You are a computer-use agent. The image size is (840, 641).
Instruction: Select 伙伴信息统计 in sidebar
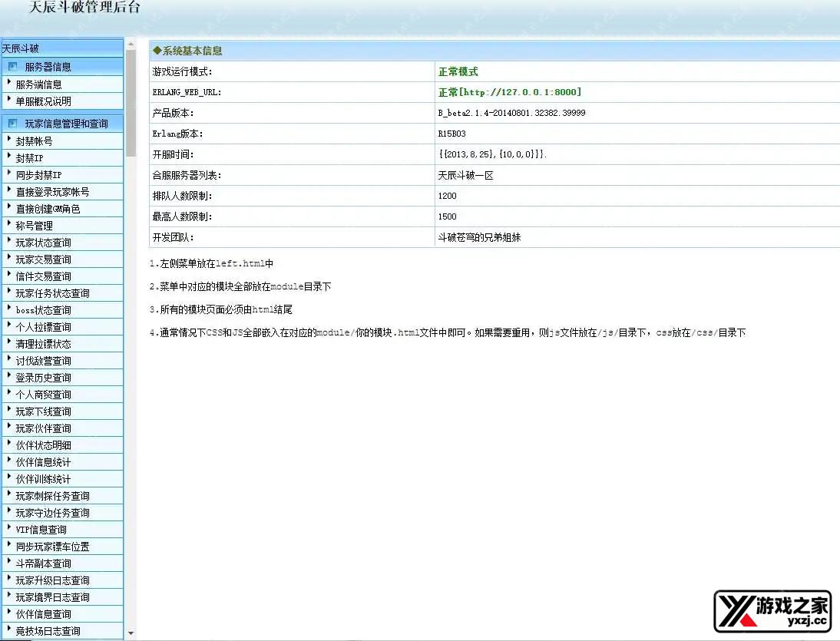pyautogui.click(x=44, y=462)
